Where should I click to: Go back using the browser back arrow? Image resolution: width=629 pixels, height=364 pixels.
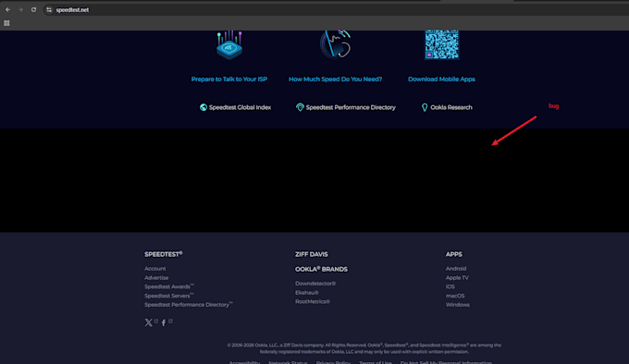pyautogui.click(x=8, y=9)
